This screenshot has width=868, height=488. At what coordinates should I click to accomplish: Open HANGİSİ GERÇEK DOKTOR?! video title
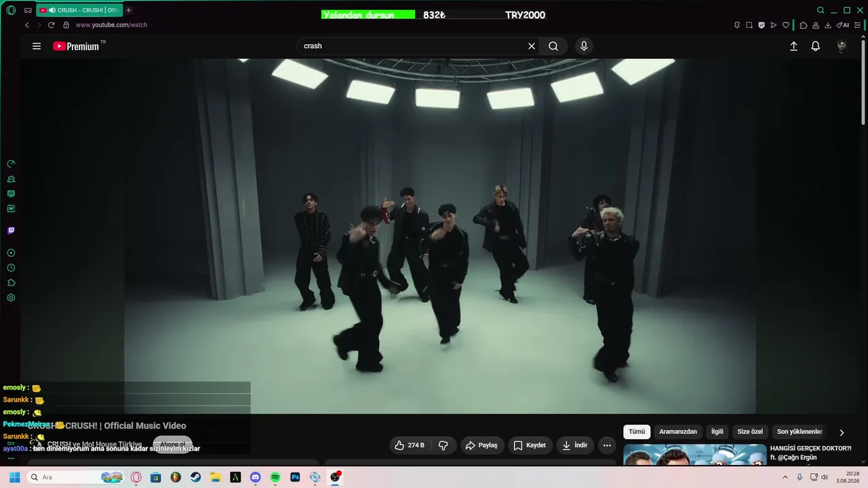coord(810,453)
